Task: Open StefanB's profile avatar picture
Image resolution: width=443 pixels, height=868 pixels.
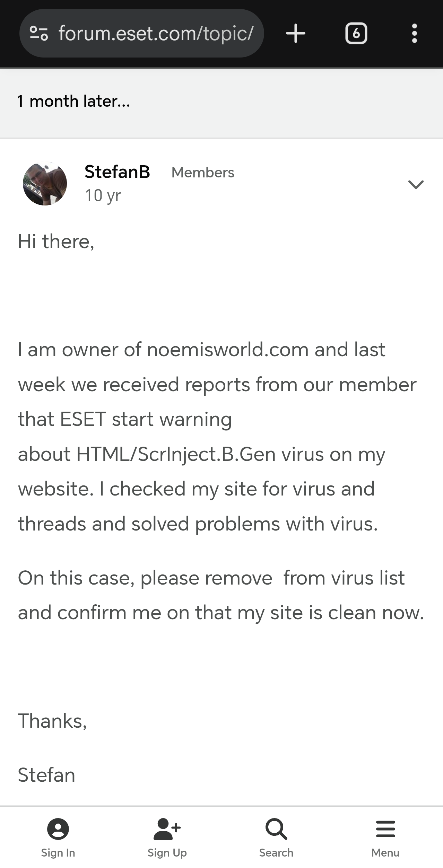Action: (45, 184)
